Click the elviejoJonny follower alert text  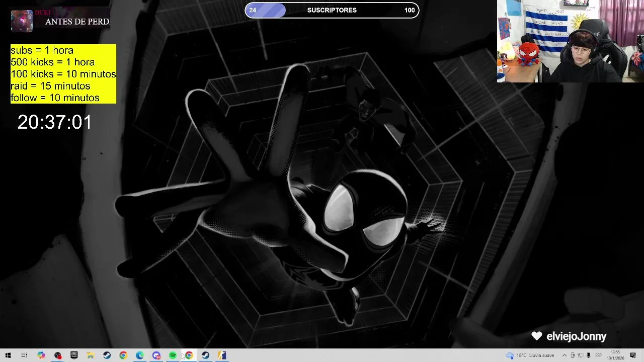pos(576,336)
